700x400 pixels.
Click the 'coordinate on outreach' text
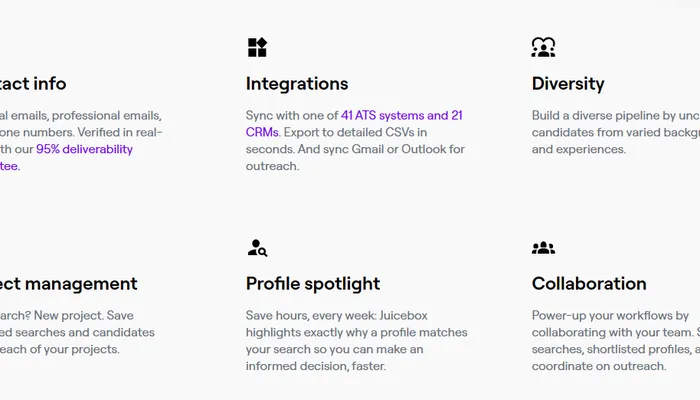tap(598, 366)
